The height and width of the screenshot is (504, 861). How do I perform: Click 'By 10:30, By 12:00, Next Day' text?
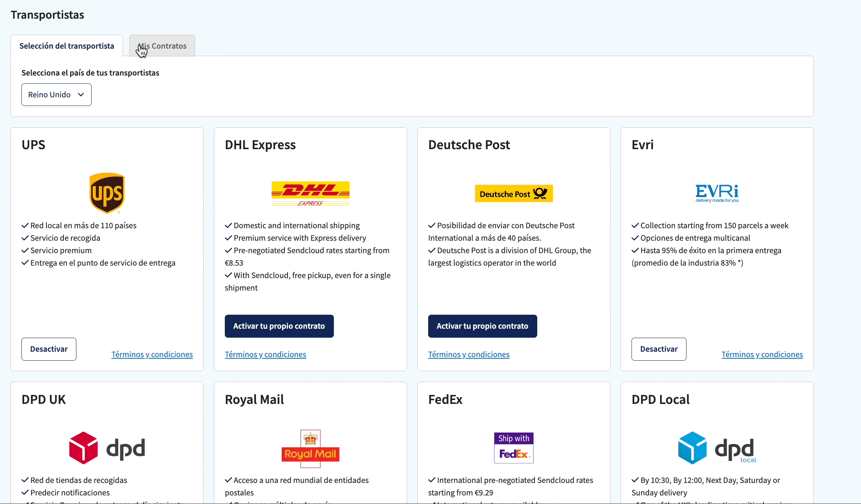pyautogui.click(x=710, y=480)
